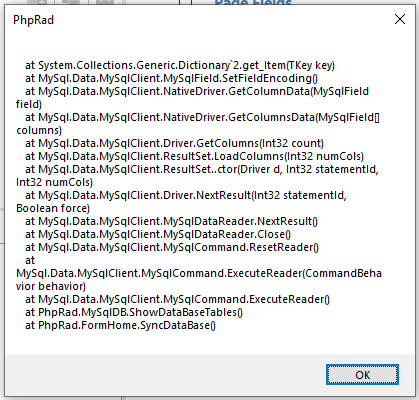
Task: Click the ResultSet..ctor trace line
Action: pyautogui.click(x=197, y=176)
